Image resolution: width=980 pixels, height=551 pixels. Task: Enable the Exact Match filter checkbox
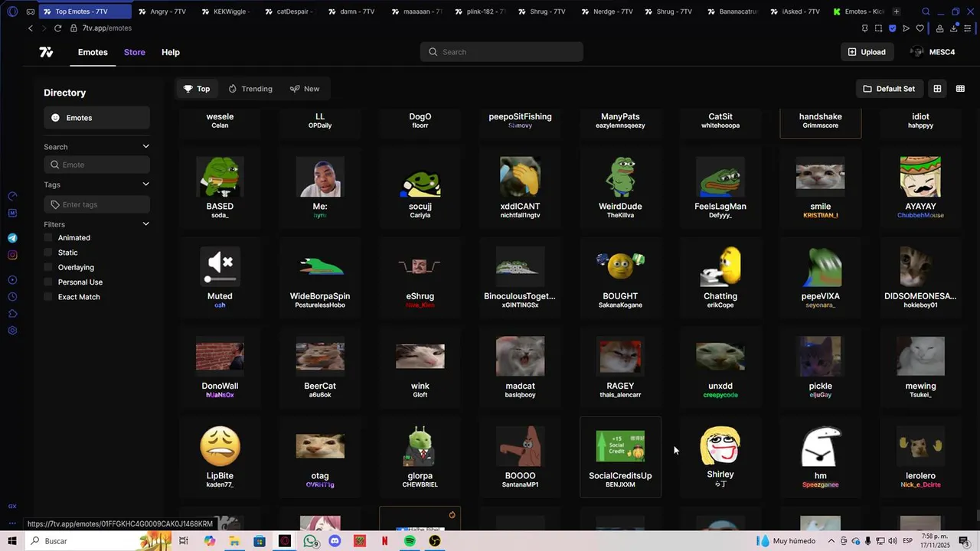(48, 297)
